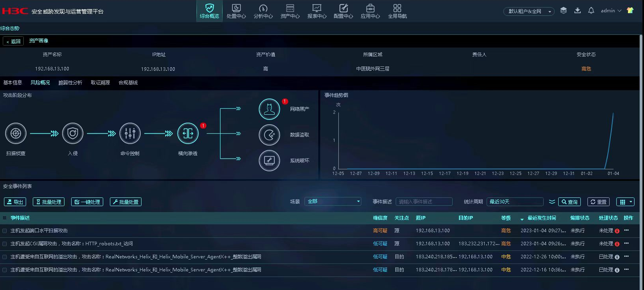644x290 pixels.
Task: Open 应用中心 in top navigation
Action: point(370,11)
